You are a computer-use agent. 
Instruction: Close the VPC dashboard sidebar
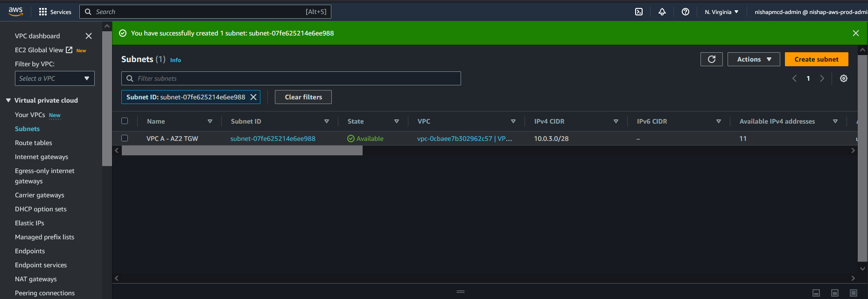click(x=89, y=36)
